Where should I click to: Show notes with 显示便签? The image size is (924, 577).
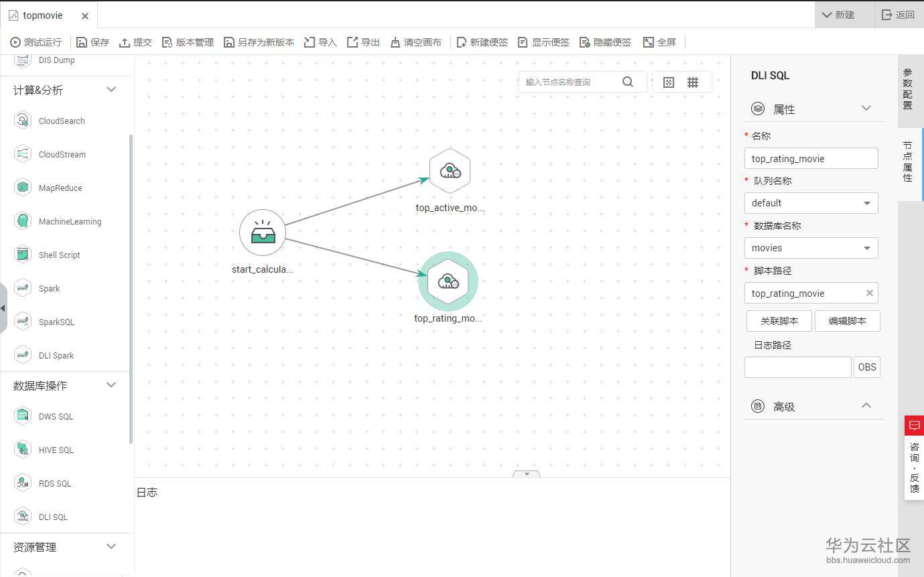click(543, 42)
